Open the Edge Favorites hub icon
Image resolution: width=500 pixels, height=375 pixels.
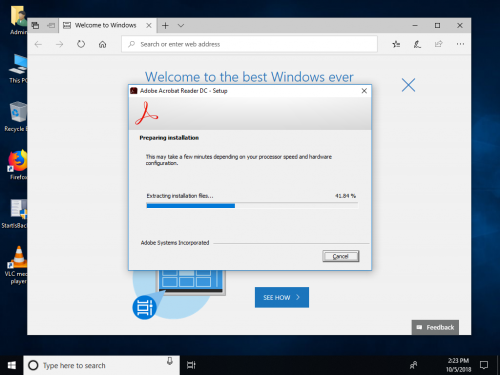[396, 44]
